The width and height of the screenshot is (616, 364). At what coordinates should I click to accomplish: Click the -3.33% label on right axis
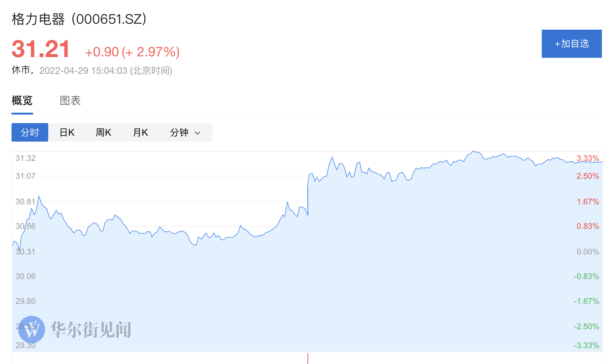(586, 345)
